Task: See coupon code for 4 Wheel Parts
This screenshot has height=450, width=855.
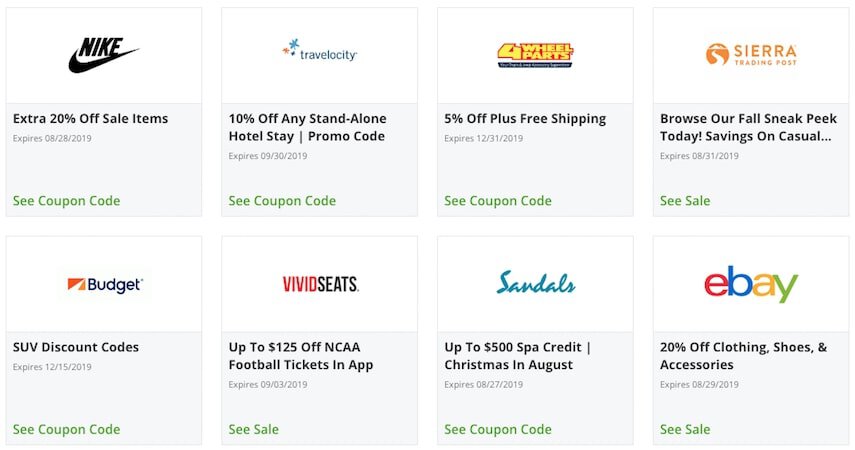Action: coord(498,201)
